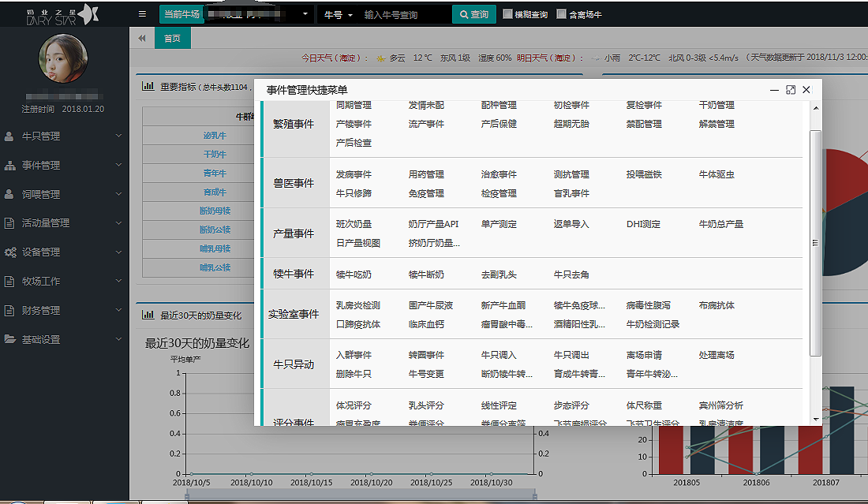Viewport: 868px width, 504px height.
Task: Click the 输入牛号查询 input field
Action: point(404,14)
